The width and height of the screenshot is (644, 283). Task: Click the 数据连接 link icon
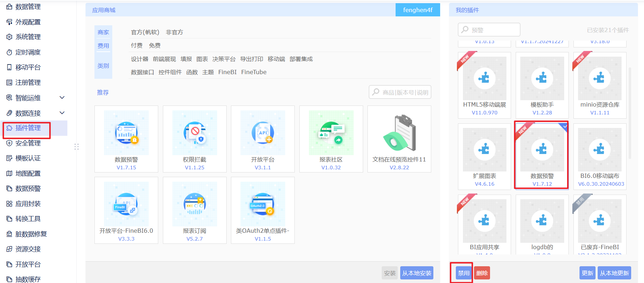click(10, 113)
